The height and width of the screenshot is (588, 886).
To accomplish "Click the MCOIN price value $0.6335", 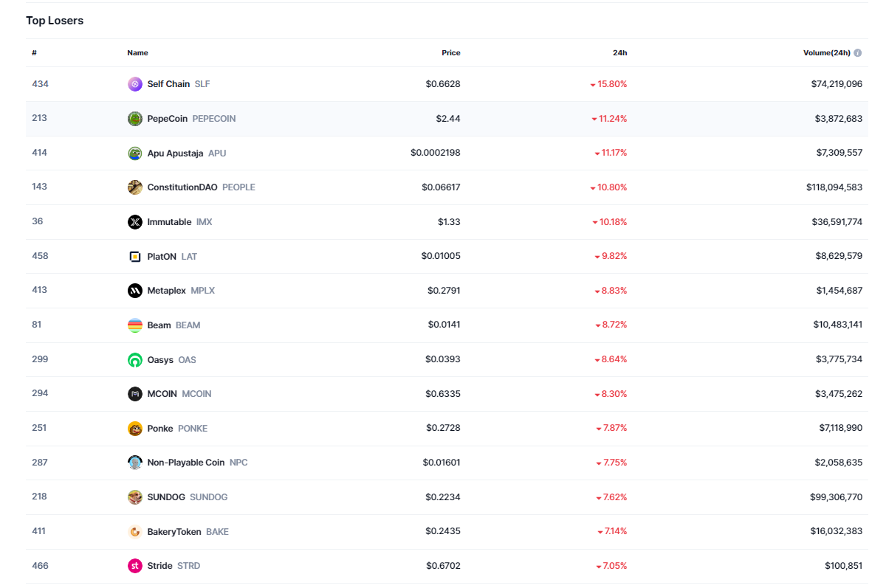I will coord(442,394).
